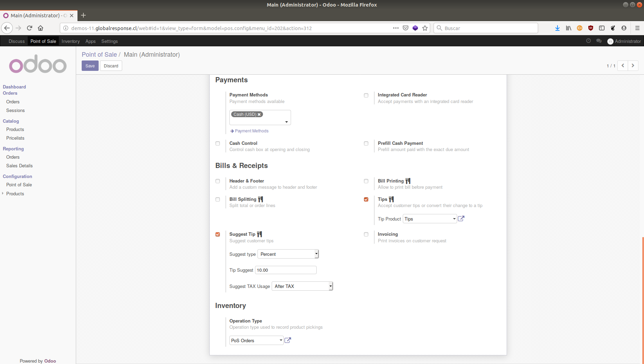The width and height of the screenshot is (644, 364).
Task: Remove the Cash (USD) payment tag
Action: 259,114
